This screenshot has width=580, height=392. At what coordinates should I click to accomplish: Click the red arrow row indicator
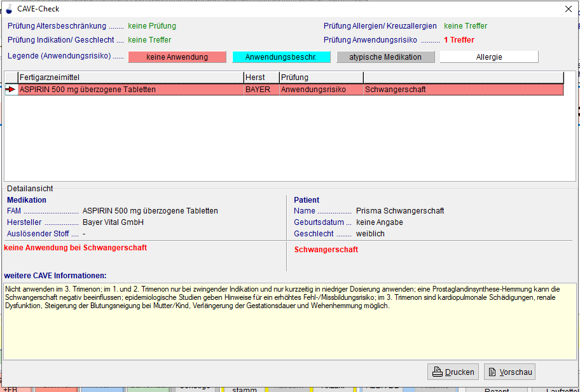point(10,90)
